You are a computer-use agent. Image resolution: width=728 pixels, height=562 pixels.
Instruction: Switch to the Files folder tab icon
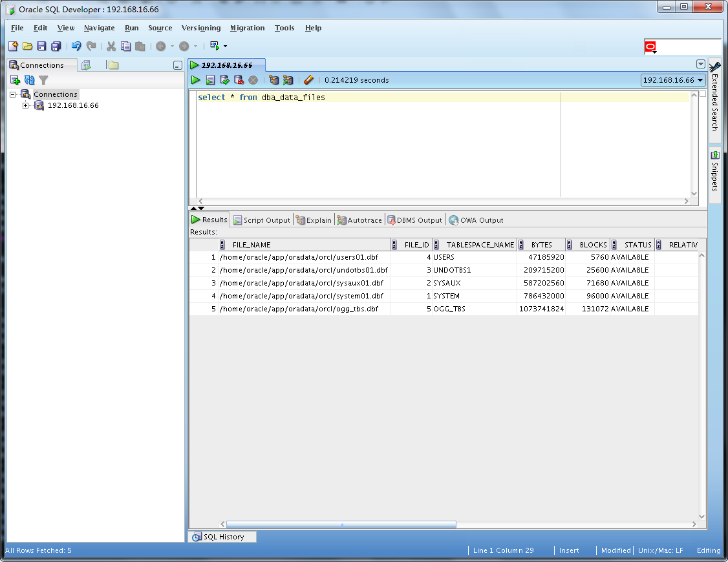click(x=113, y=65)
